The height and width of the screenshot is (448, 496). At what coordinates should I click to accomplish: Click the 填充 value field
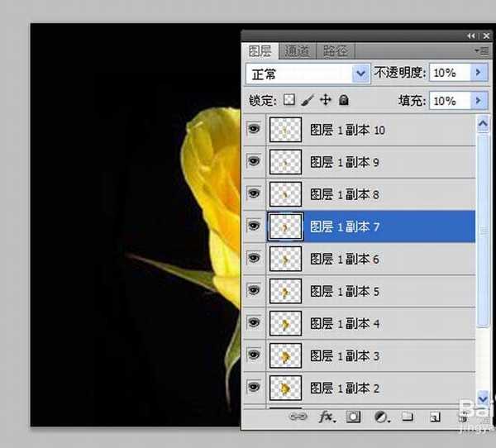451,101
